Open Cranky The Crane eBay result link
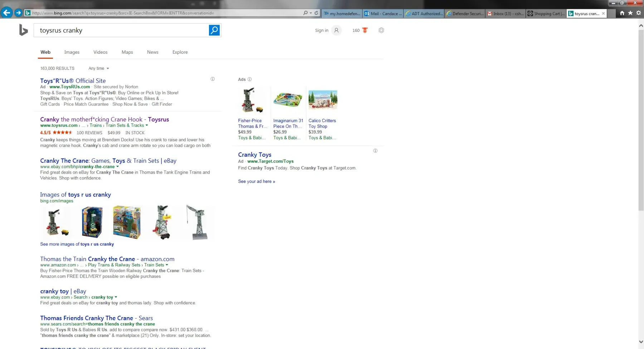This screenshot has height=349, width=644. tap(108, 161)
